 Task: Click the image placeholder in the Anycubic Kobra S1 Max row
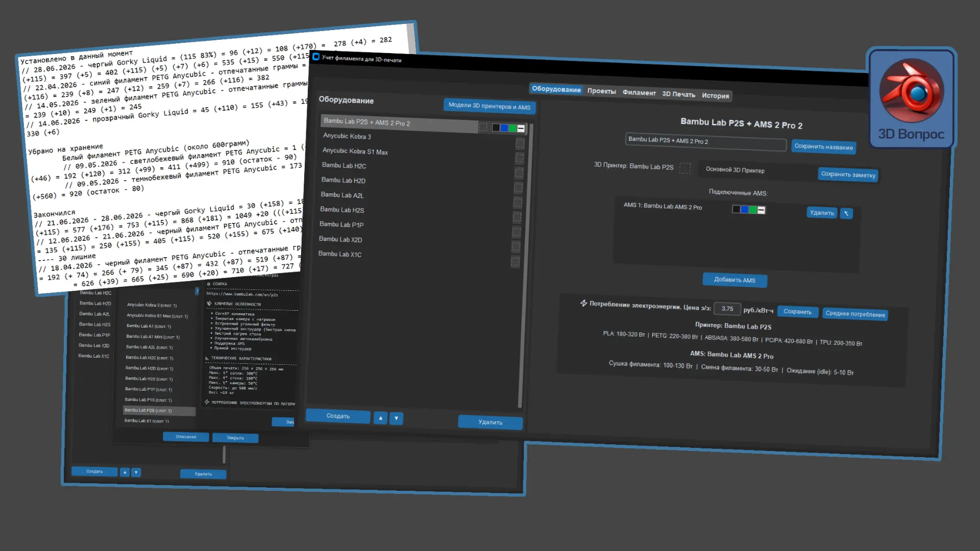point(519,158)
